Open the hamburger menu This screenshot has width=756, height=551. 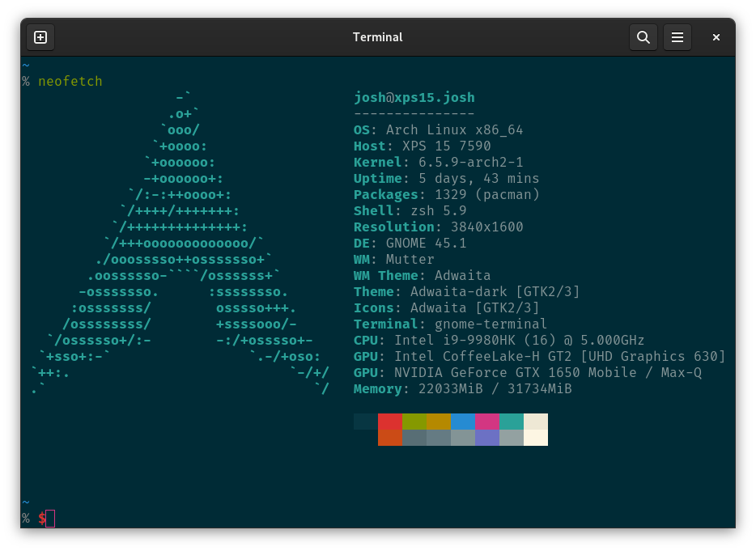point(677,37)
